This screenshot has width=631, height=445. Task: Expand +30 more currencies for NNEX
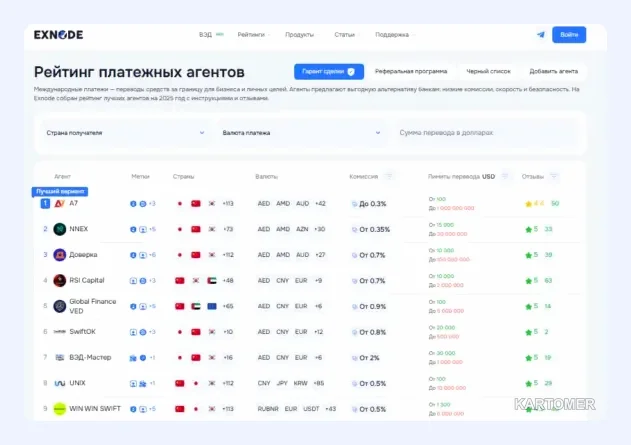point(320,229)
